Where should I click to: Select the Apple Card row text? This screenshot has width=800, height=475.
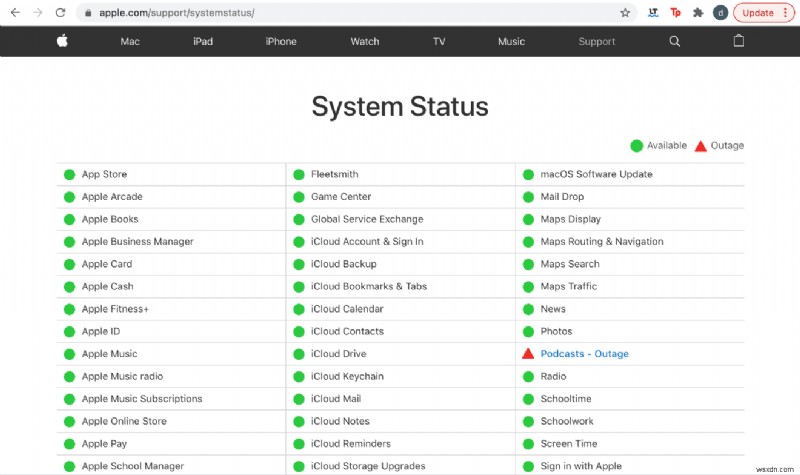click(x=107, y=264)
